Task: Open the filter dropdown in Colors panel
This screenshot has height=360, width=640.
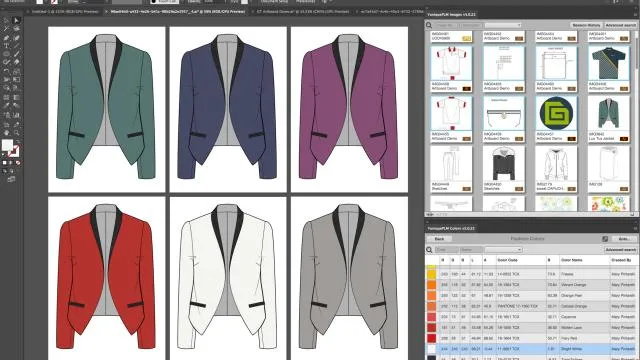Action: click(503, 249)
